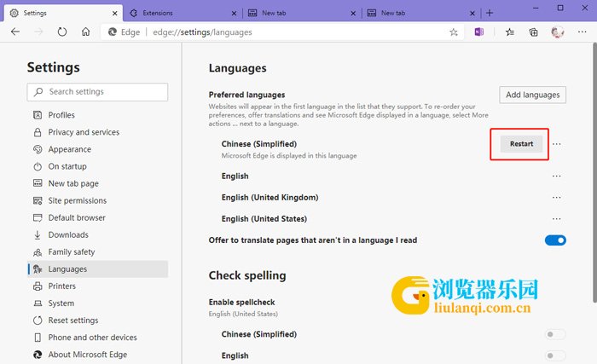Open Default browser settings
Image resolution: width=597 pixels, height=364 pixels.
pos(98,217)
